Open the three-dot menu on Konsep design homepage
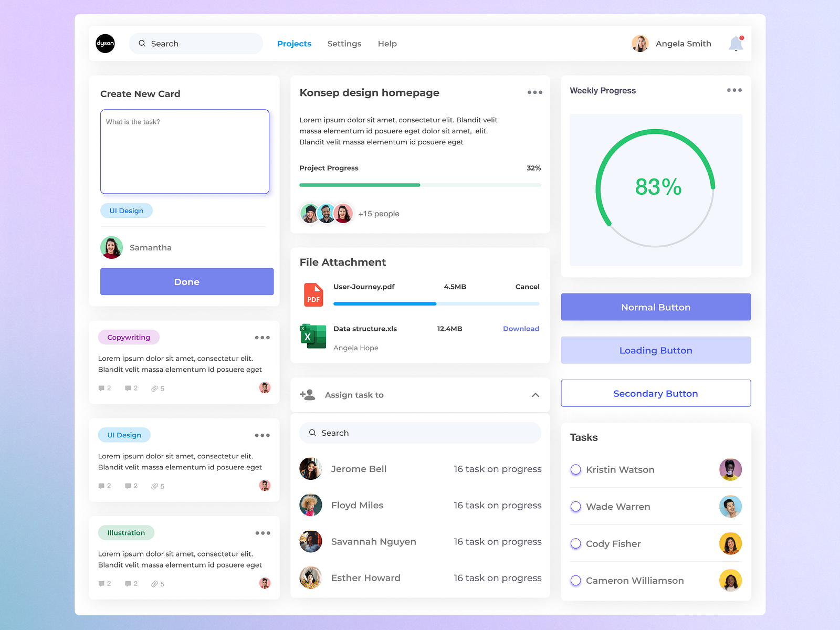Image resolution: width=840 pixels, height=630 pixels. click(x=535, y=92)
